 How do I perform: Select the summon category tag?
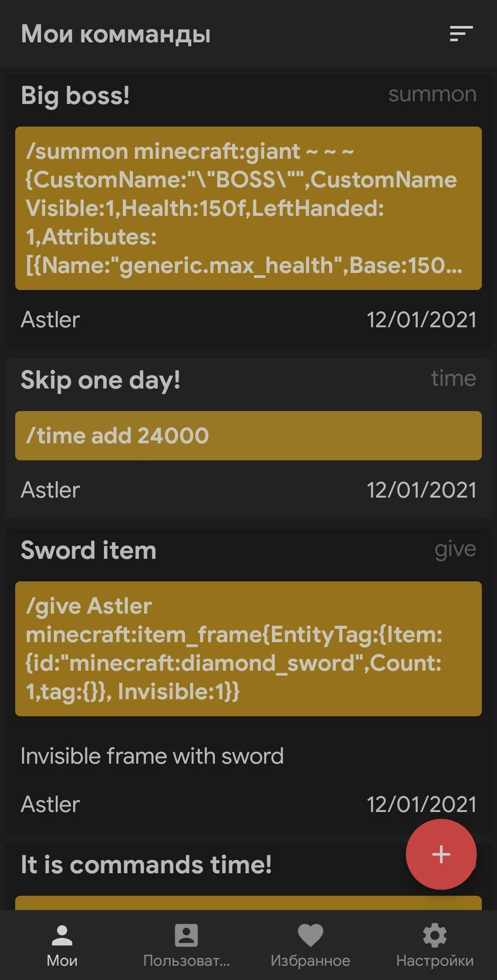point(432,94)
